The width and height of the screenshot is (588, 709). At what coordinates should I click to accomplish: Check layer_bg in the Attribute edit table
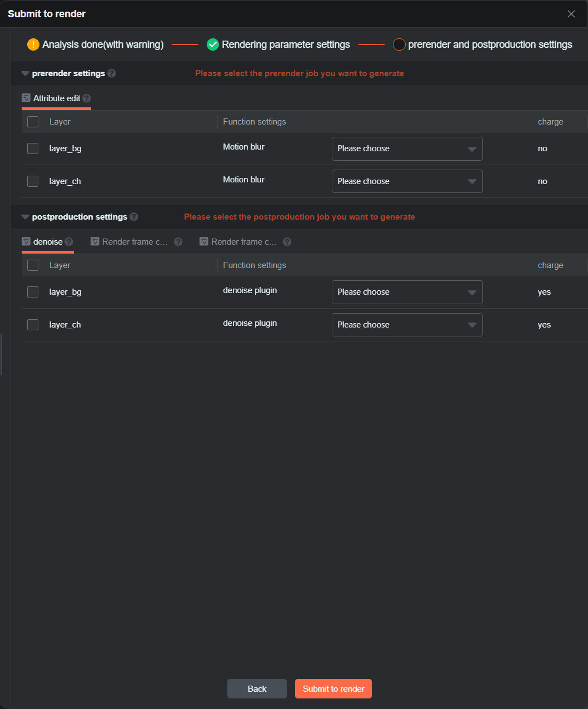tap(33, 148)
